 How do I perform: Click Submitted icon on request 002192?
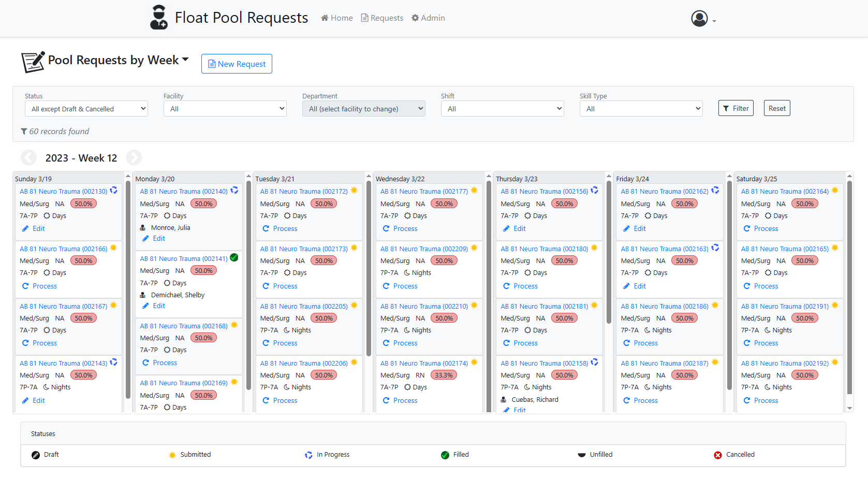click(x=835, y=363)
